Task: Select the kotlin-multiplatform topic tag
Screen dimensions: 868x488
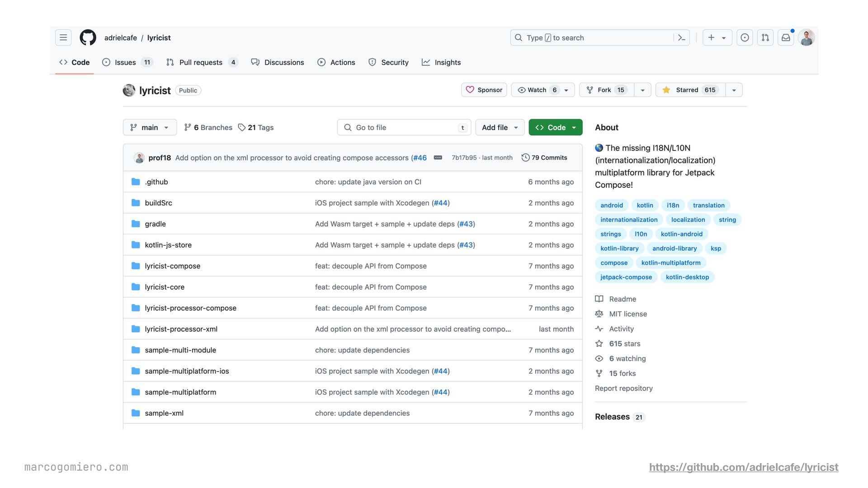Action: click(x=671, y=263)
